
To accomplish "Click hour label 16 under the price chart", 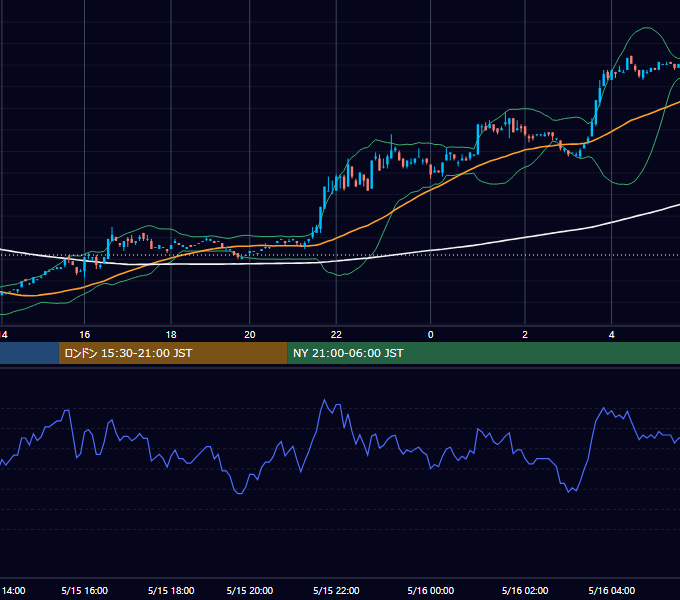I will point(85,334).
